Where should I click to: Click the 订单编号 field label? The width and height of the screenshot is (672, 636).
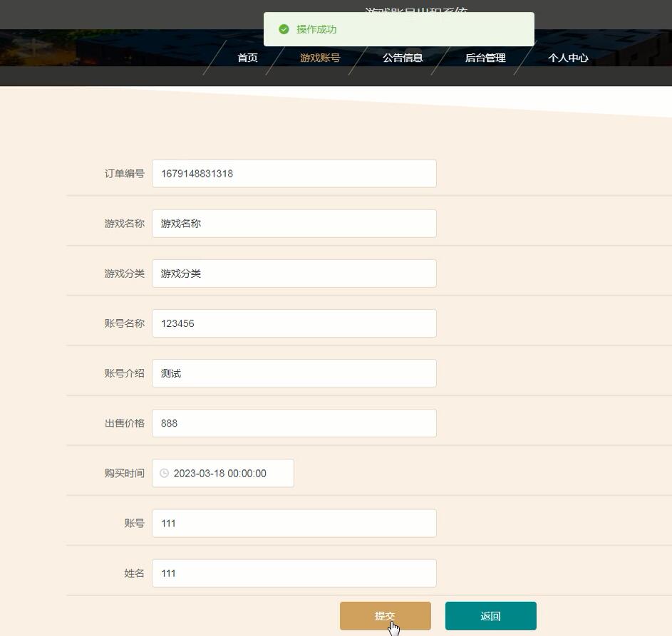pyautogui.click(x=124, y=174)
